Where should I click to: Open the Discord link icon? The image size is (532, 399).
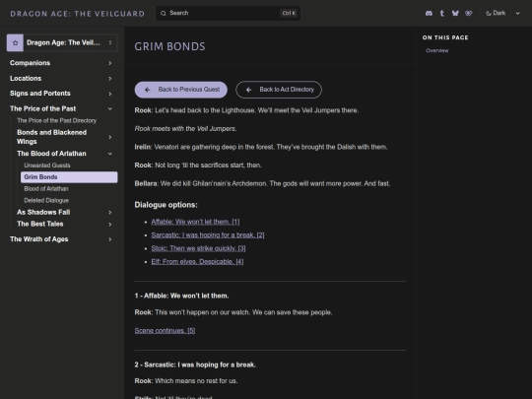click(x=429, y=13)
